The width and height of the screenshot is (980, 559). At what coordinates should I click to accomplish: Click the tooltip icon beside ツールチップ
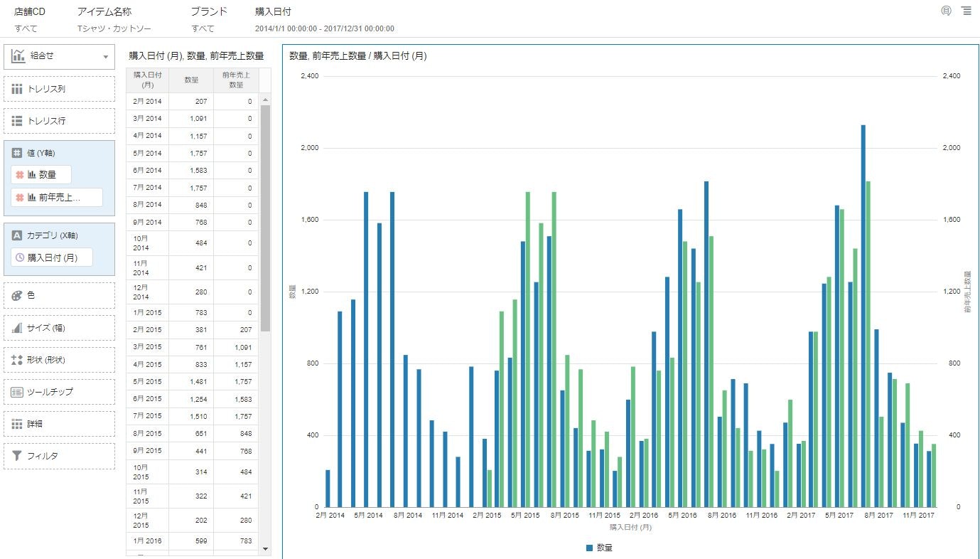click(x=18, y=392)
